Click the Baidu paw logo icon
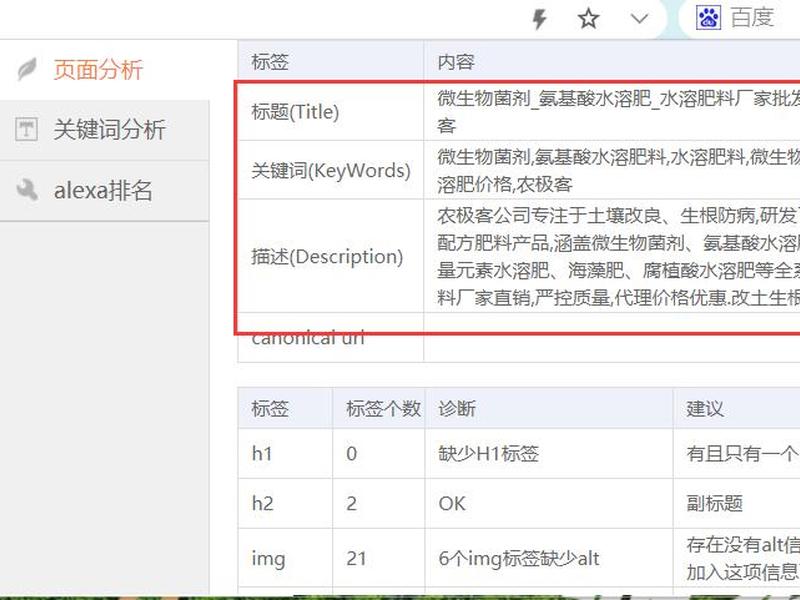 tap(708, 17)
